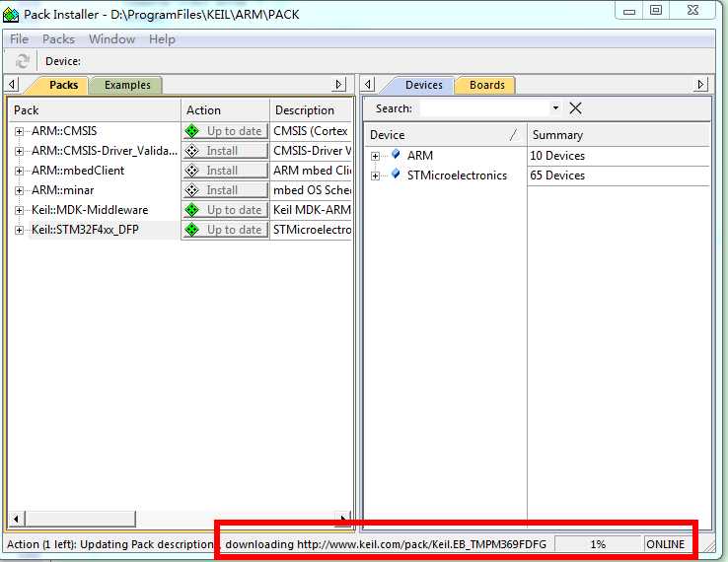Click the 'CMSIS (Cortex' description cell
Screen dimensions: 728x562
[310, 131]
